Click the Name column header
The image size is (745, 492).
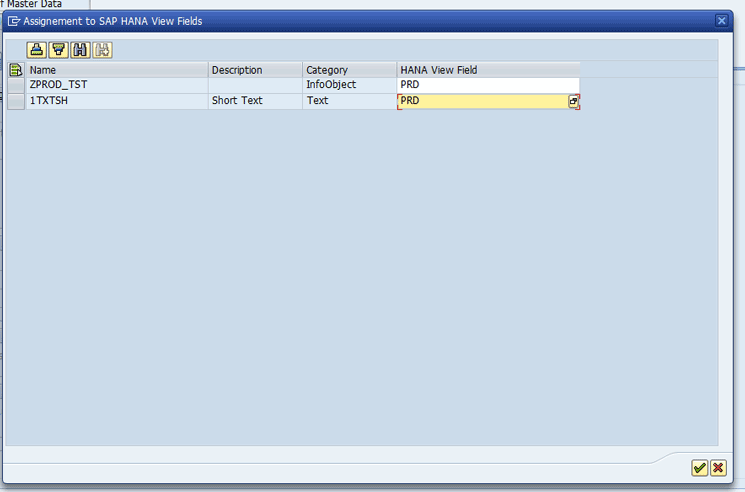(x=117, y=70)
